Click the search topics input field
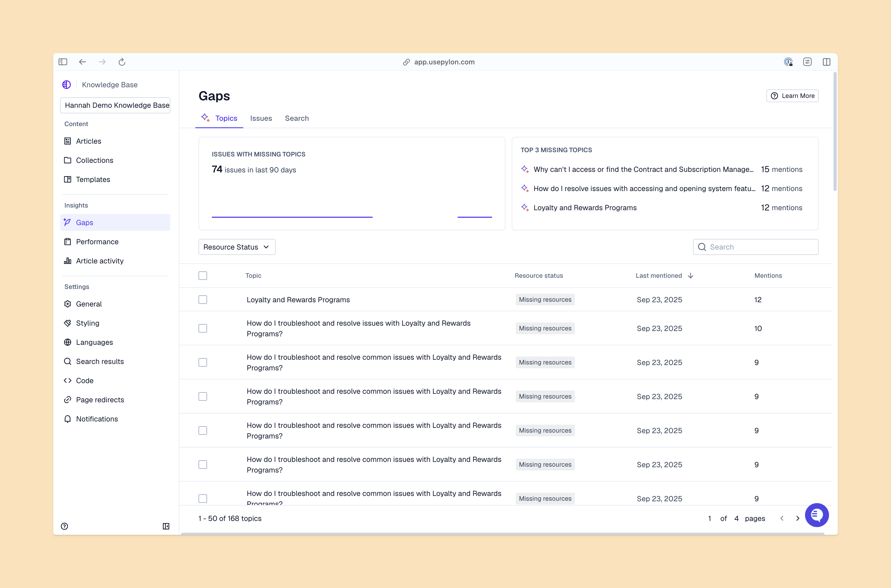Screen dimensions: 891x588 (x=755, y=247)
